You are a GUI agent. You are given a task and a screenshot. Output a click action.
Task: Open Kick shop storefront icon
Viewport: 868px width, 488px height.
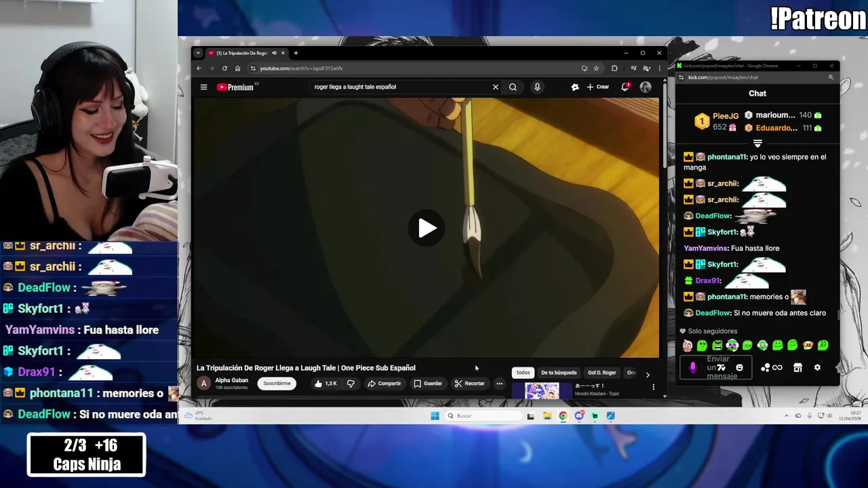[797, 367]
